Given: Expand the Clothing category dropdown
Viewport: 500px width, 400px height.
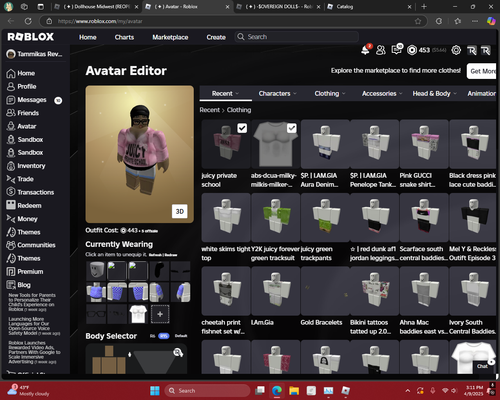Looking at the screenshot, I should point(330,93).
